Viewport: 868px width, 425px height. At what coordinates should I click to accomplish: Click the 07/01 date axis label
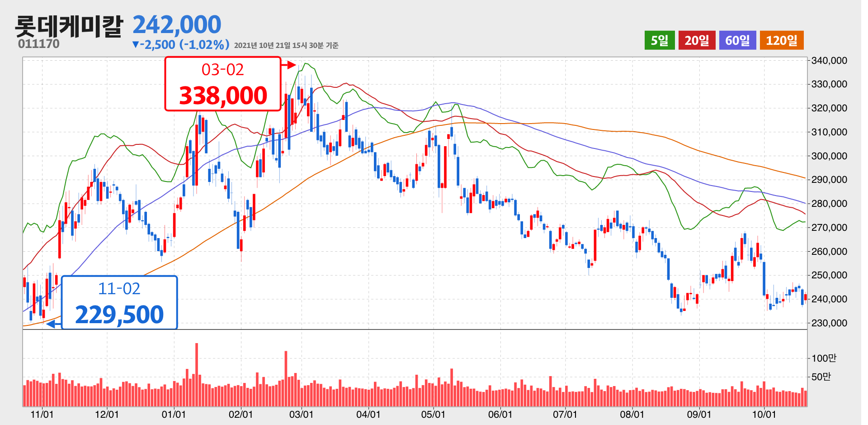coord(565,415)
